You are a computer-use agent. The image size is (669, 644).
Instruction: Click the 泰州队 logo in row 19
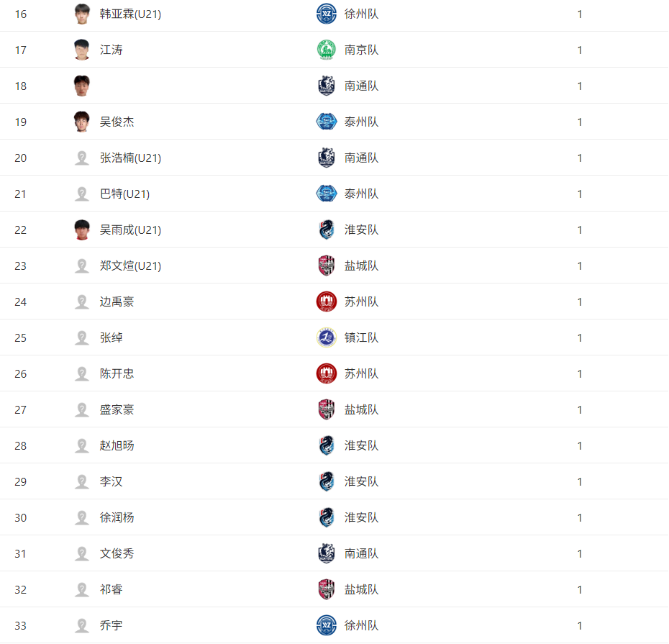327,122
